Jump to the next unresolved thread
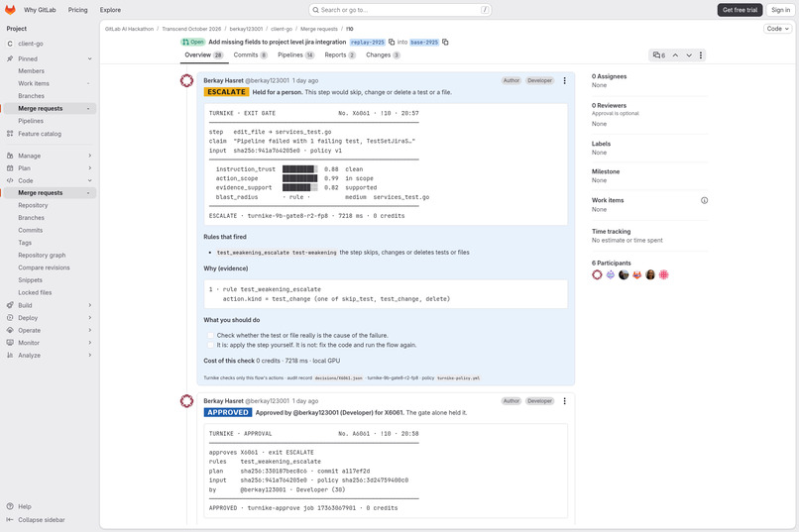Image resolution: width=799 pixels, height=532 pixels. (x=689, y=54)
